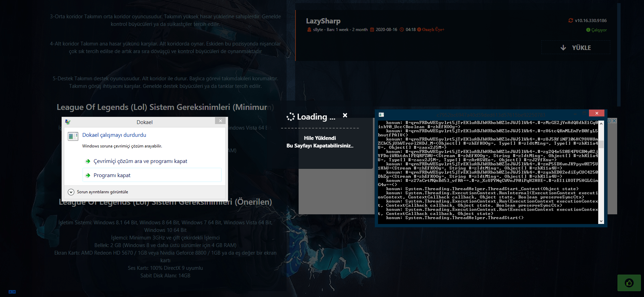
Task: Click the small blue badge icon at bottom-left
Action: 12,292
